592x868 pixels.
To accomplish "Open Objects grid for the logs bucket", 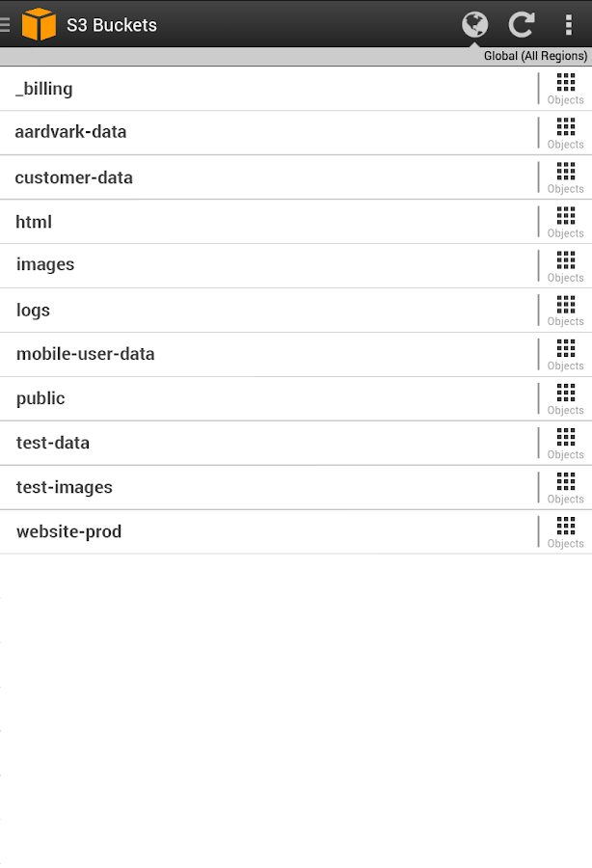I will click(x=565, y=310).
